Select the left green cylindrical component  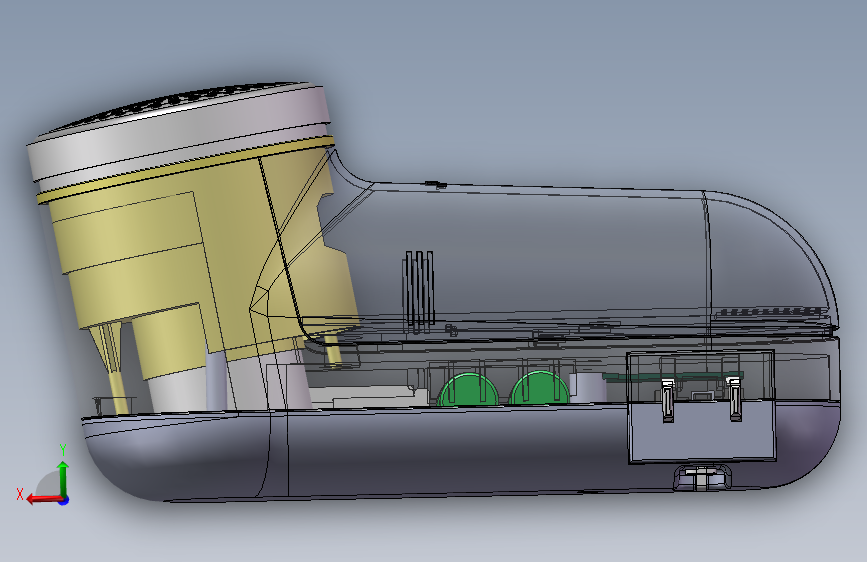[x=468, y=390]
